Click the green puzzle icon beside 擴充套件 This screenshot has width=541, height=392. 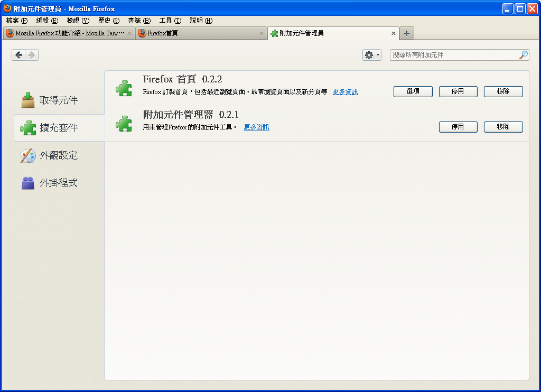tap(28, 128)
